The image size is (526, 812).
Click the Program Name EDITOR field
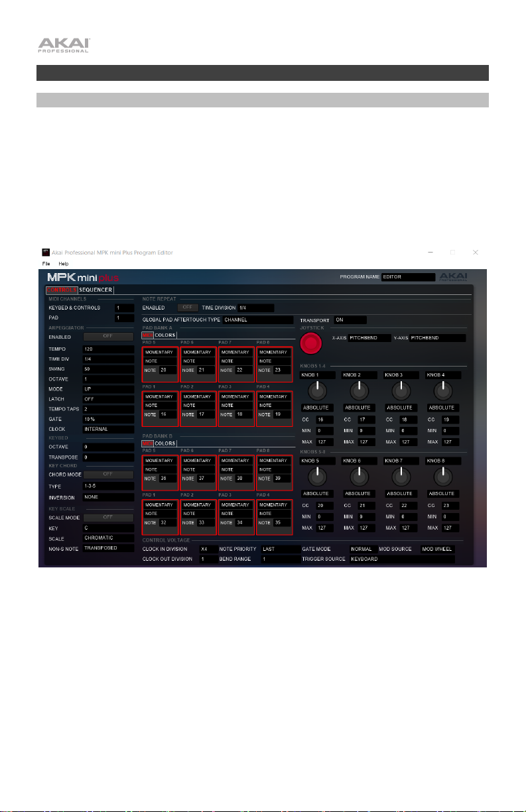click(409, 277)
